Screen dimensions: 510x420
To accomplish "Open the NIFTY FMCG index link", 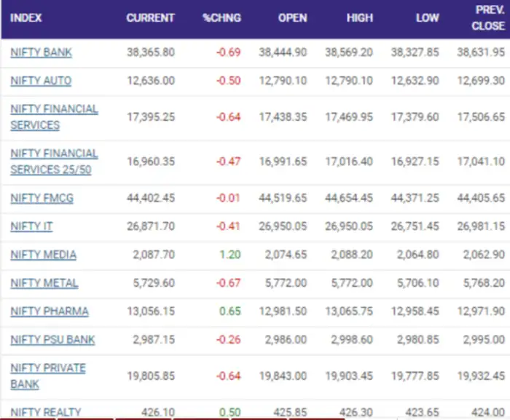I will [x=42, y=198].
